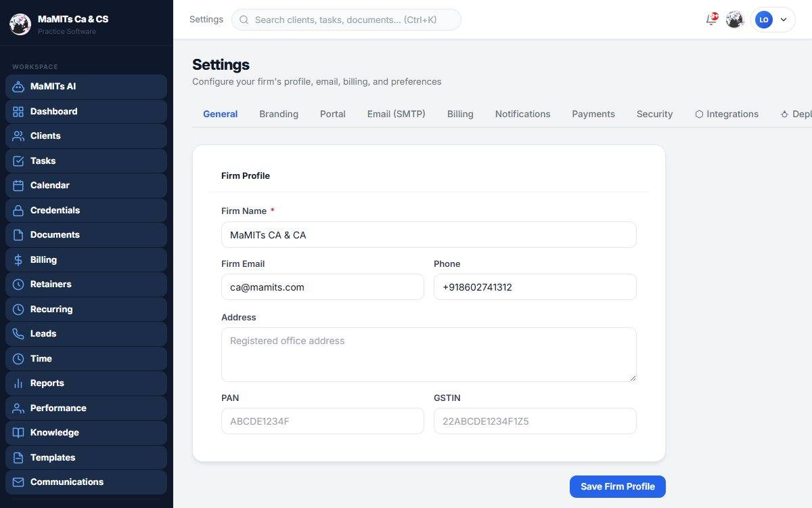Click the Integrations hexagon tab icon
Image resolution: width=812 pixels, height=508 pixels.
[x=699, y=114]
